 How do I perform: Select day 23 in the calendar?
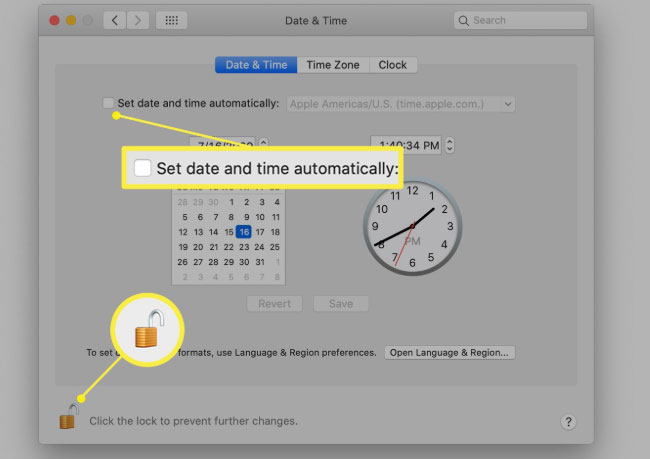[244, 247]
